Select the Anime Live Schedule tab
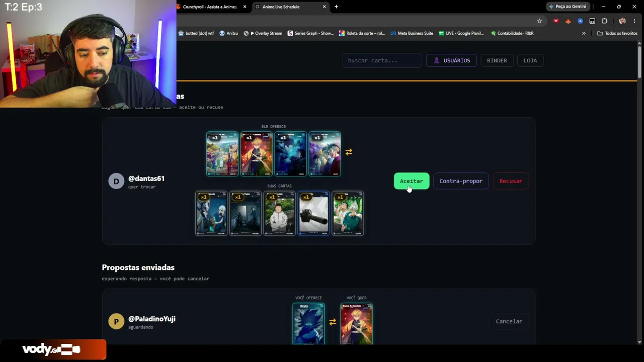644x362 pixels. coord(290,7)
